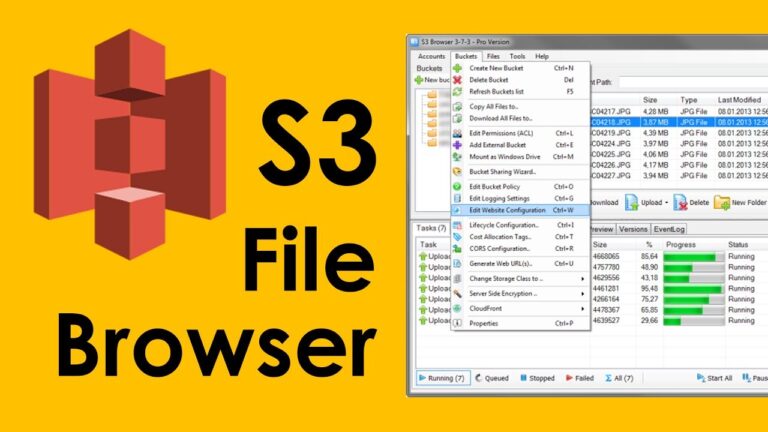Image resolution: width=768 pixels, height=432 pixels.
Task: Select file row with 3,97 MB size
Action: click(679, 144)
